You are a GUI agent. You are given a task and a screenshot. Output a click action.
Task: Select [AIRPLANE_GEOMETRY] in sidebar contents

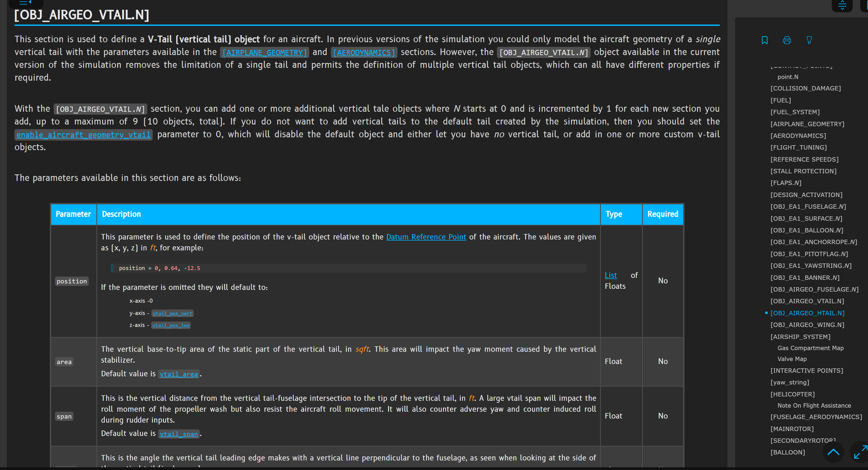[807, 124]
